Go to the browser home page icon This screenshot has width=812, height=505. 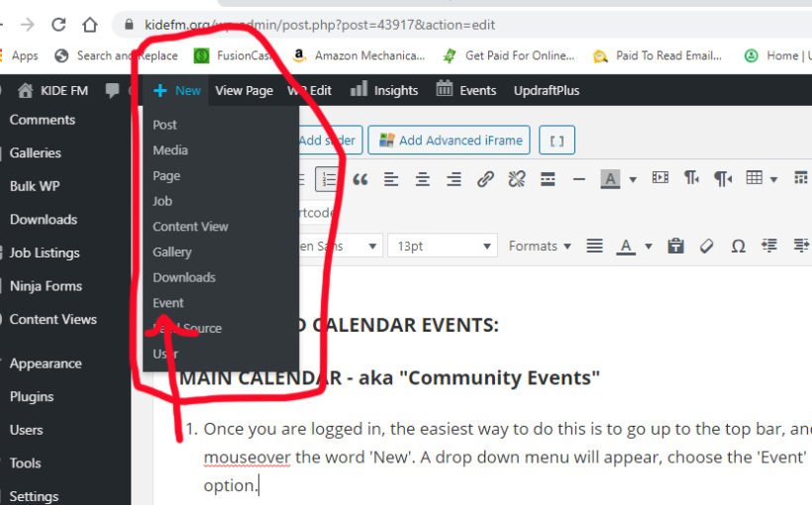coord(89,25)
